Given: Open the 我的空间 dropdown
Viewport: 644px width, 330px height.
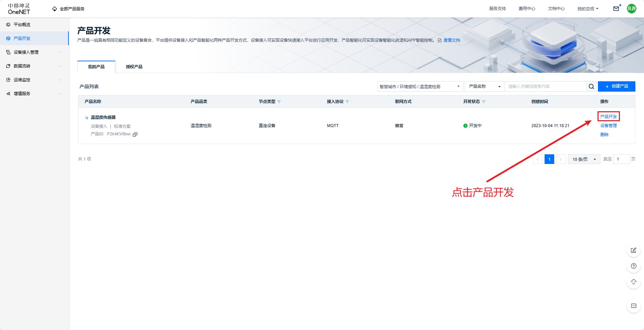Looking at the screenshot, I should pos(588,9).
